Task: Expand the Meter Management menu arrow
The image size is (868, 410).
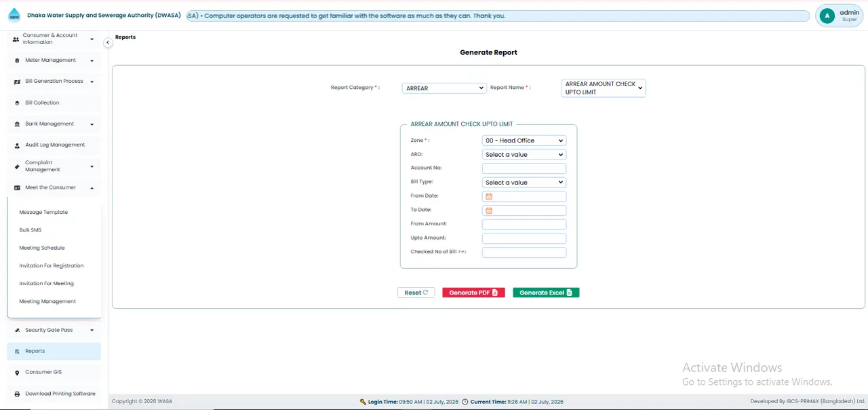Action: click(92, 60)
